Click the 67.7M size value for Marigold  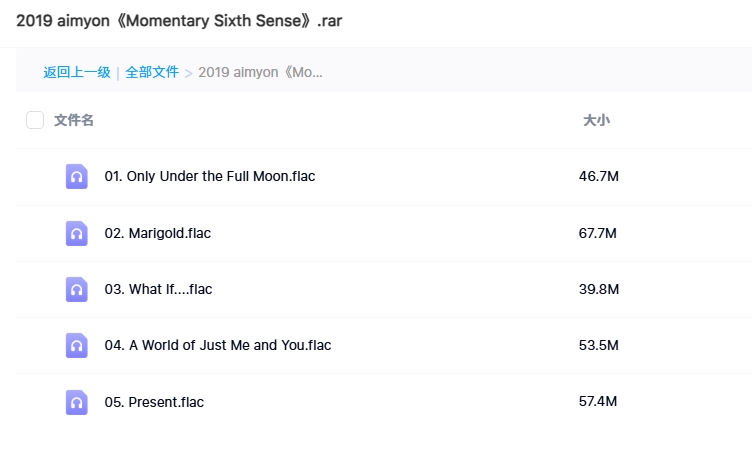pyautogui.click(x=599, y=234)
